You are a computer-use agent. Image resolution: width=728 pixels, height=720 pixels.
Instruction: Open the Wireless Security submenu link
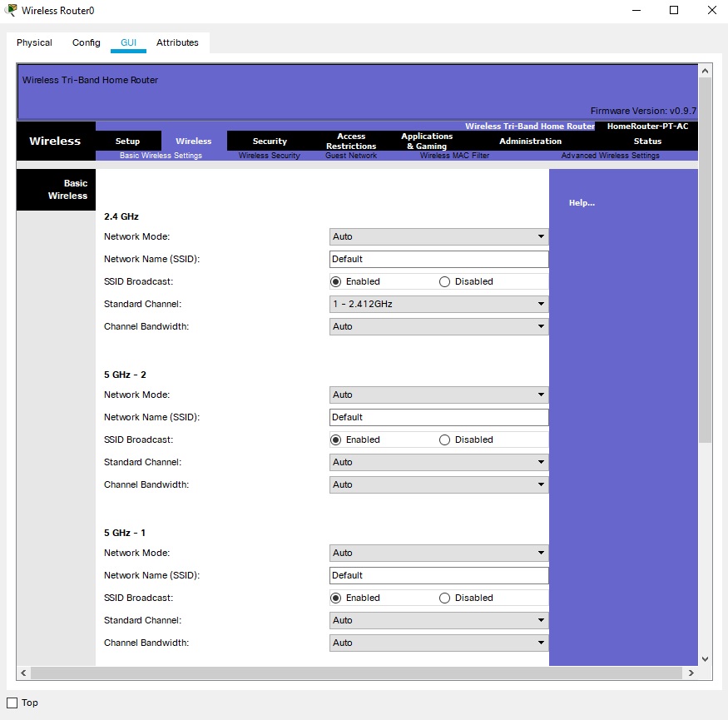269,156
